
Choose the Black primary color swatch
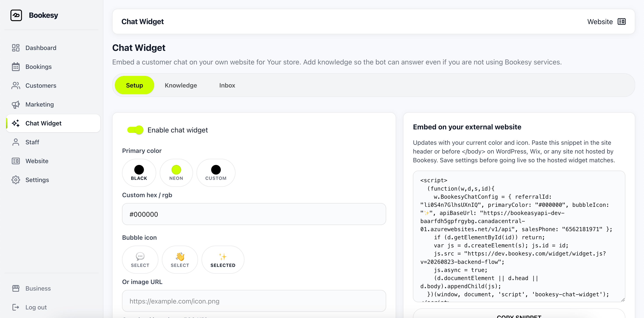(139, 173)
